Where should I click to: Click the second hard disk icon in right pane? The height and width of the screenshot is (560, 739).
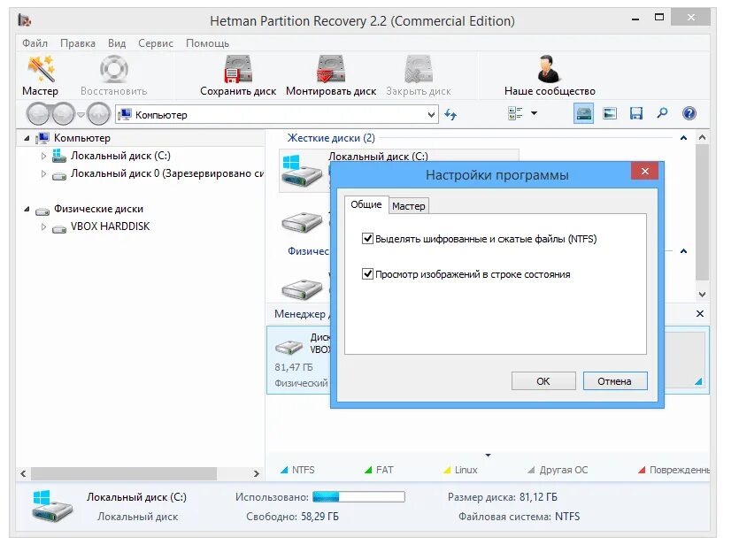pyautogui.click(x=302, y=222)
